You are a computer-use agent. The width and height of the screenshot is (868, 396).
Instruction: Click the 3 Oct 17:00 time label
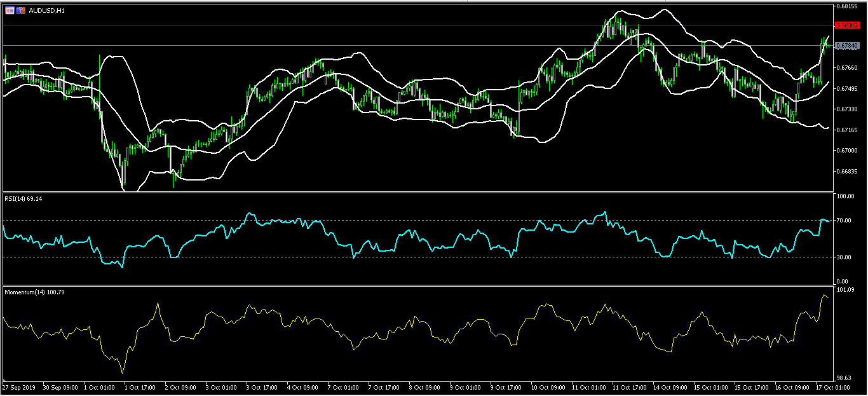point(262,386)
